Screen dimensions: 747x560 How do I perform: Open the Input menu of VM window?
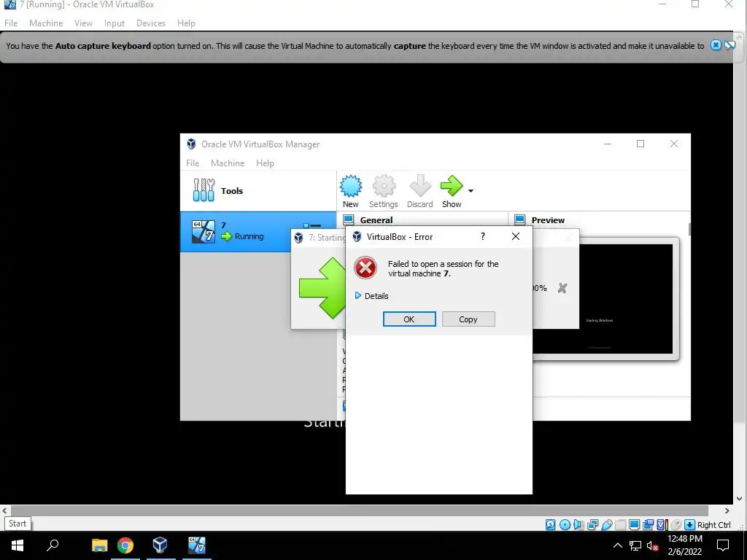pos(115,23)
